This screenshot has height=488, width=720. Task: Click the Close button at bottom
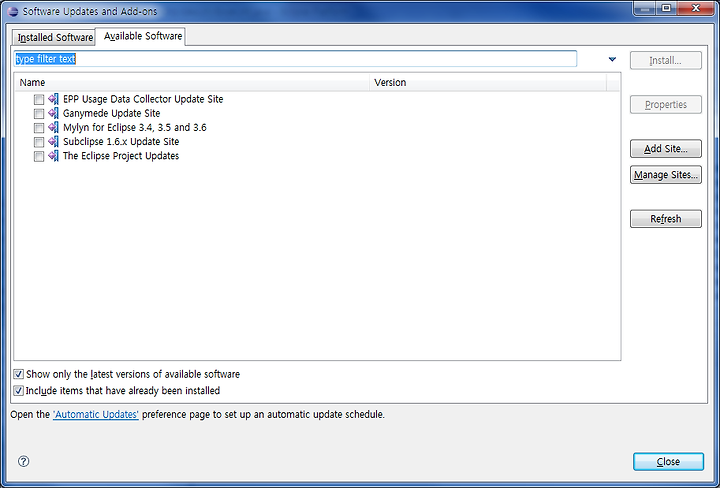pyautogui.click(x=668, y=461)
